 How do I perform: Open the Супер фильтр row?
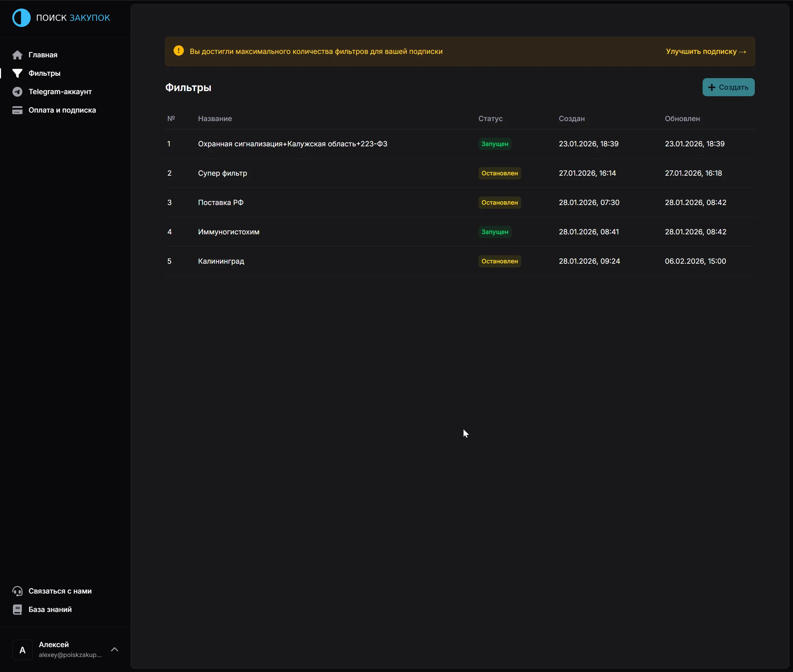222,173
